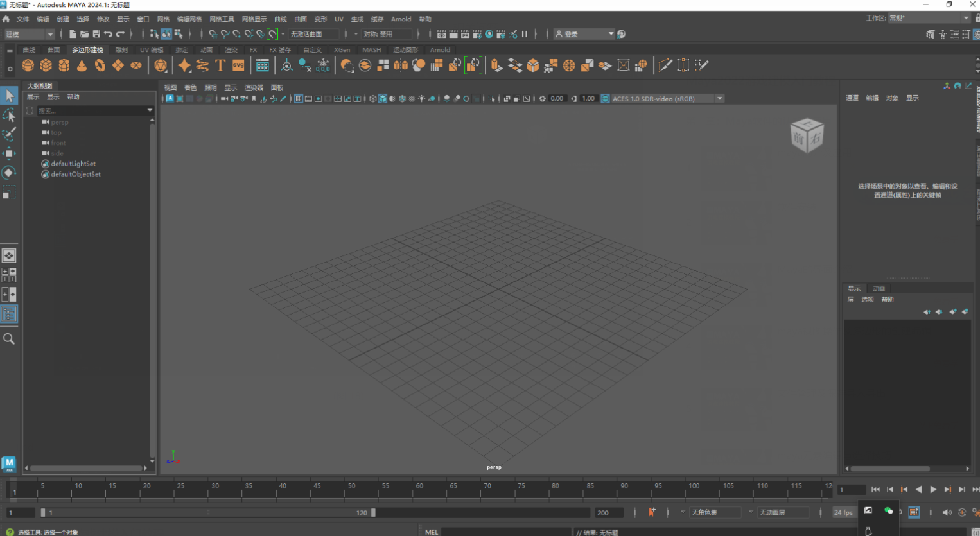Expand the ACES 1.0 SDR-video color dropdown

(720, 99)
